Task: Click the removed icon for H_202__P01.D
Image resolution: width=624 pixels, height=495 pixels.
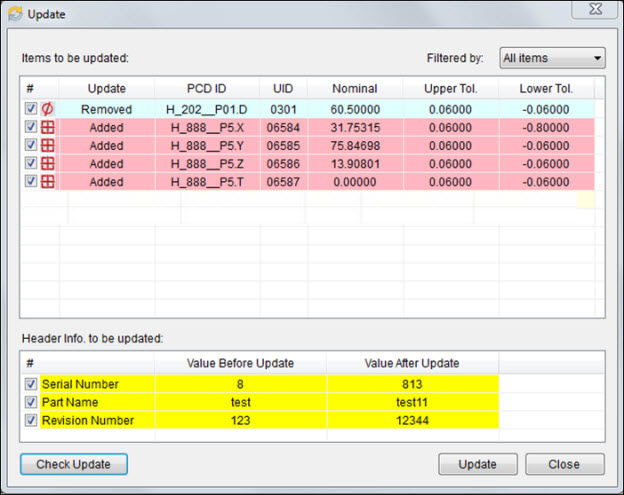Action: click(46, 109)
